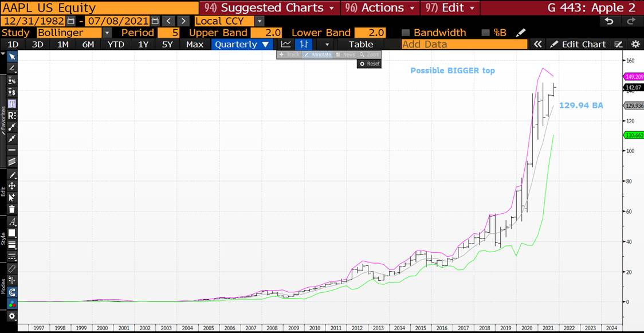The height and width of the screenshot is (333, 644).
Task: Select the pointer arrow tool
Action: [x=12, y=56]
